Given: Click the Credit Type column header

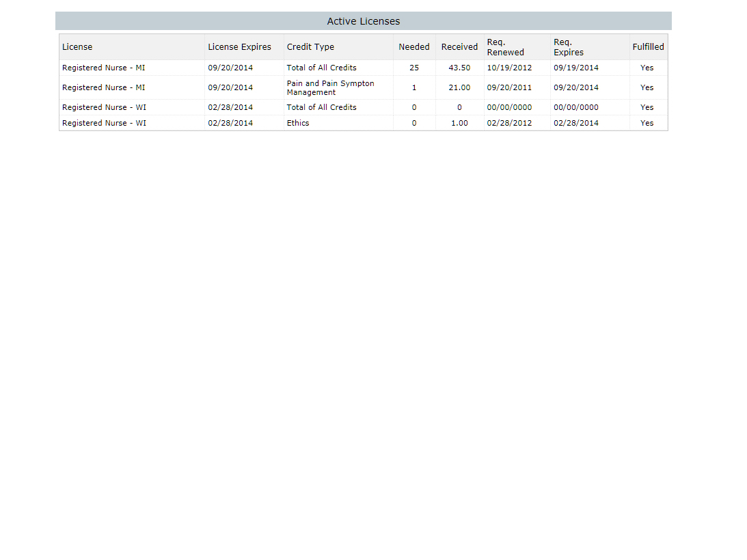Looking at the screenshot, I should click(x=310, y=47).
